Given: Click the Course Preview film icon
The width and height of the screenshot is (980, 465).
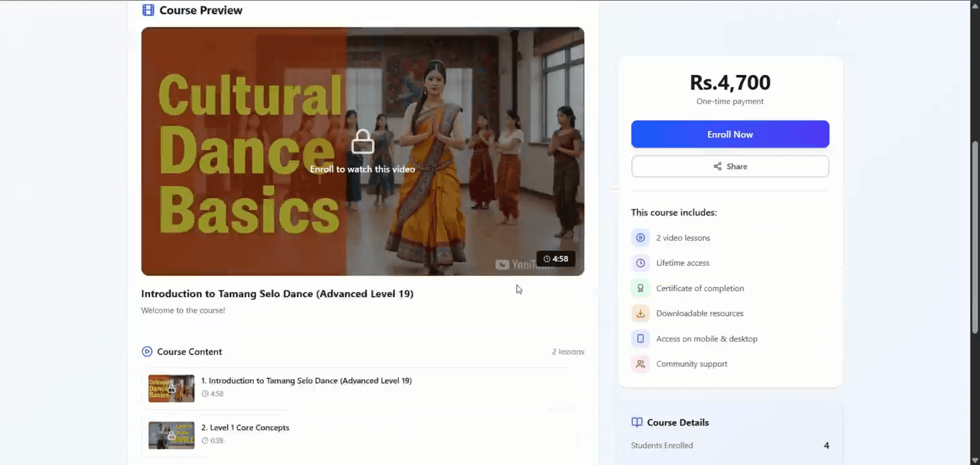Looking at the screenshot, I should [148, 10].
